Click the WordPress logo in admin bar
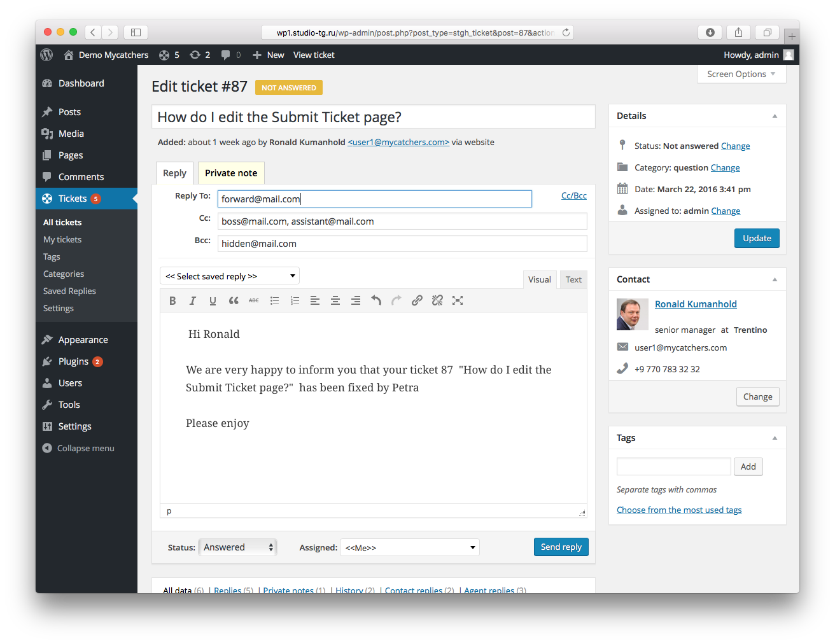Image resolution: width=835 pixels, height=644 pixels. click(46, 55)
